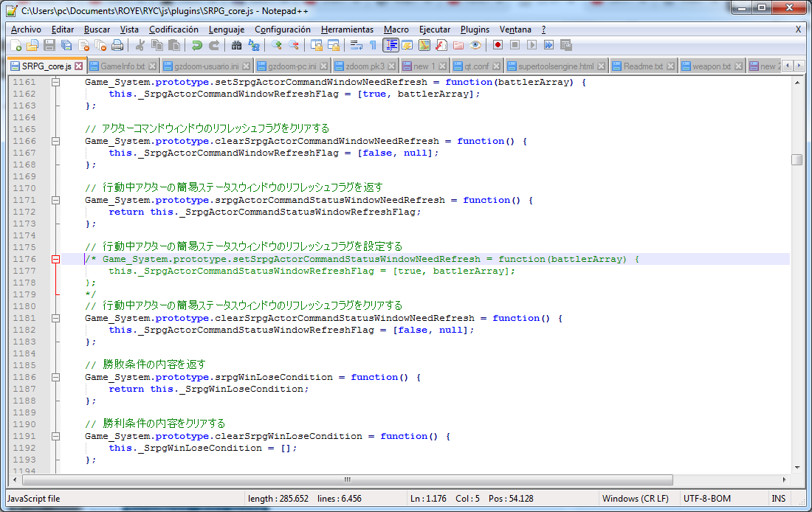Zoom out with magnifier minus icon
The height and width of the screenshot is (512, 812).
coord(293,46)
